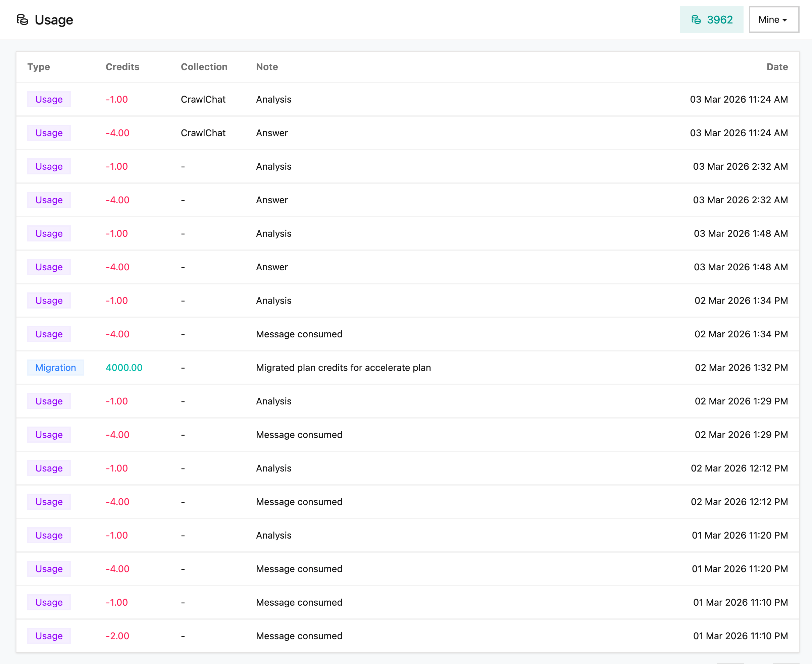Screen dimensions: 812x664
Task: Click Migrated plan credits for accelerate plan note
Action: coord(343,368)
